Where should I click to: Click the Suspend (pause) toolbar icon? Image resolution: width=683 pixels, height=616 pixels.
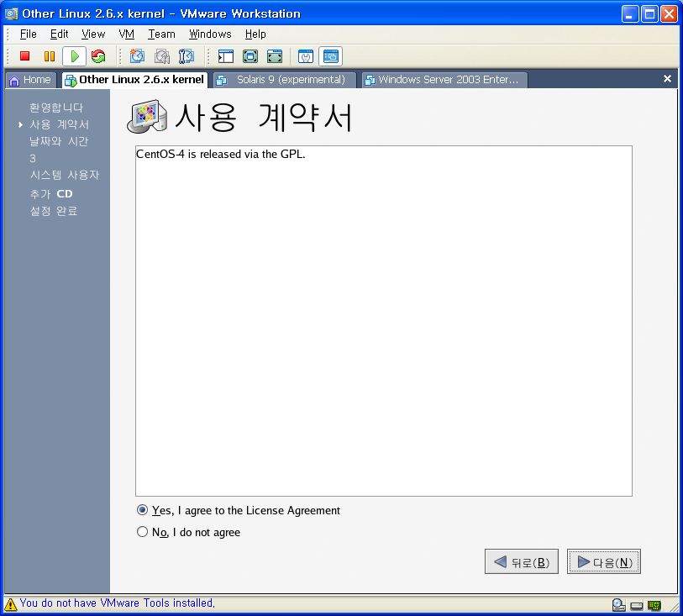[x=49, y=56]
